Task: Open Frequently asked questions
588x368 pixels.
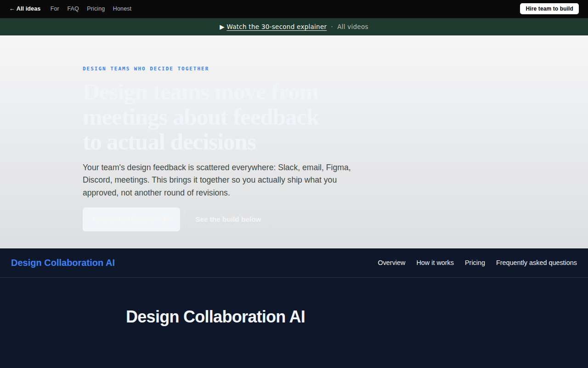Action: point(537,263)
